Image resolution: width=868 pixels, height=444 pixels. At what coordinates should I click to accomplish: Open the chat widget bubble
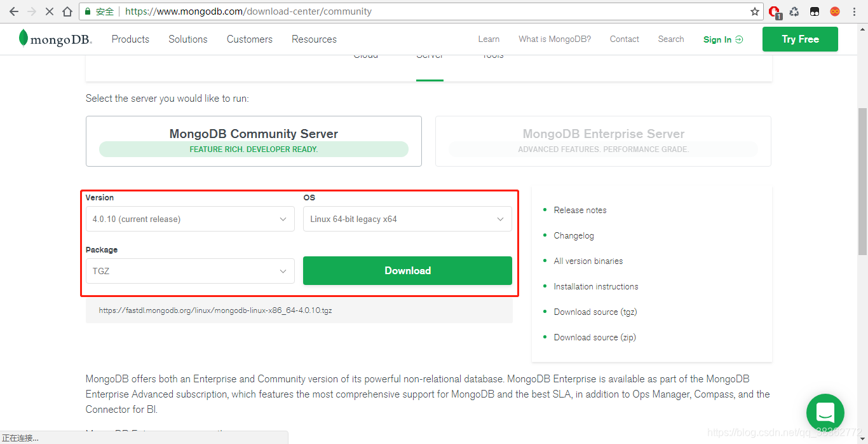pos(824,412)
